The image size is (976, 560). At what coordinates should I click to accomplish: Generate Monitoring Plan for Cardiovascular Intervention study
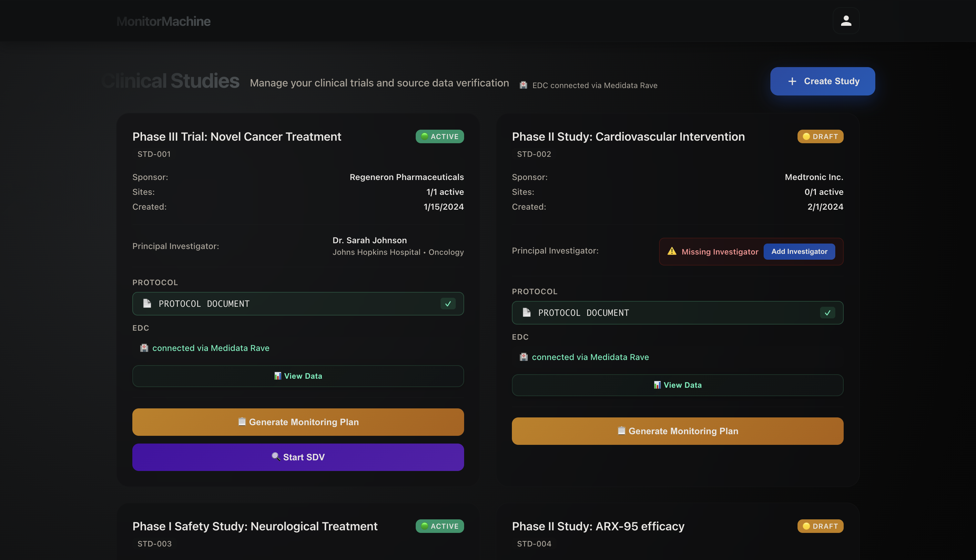[677, 431]
